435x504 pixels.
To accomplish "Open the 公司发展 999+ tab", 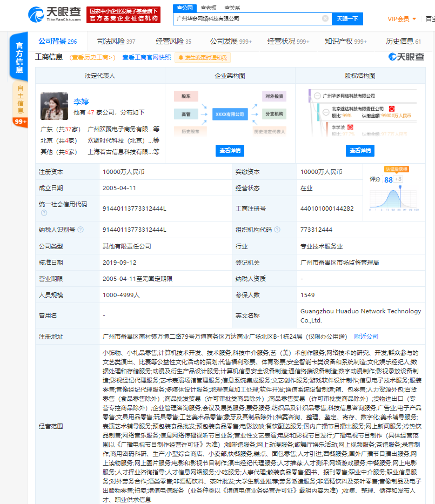I will [231, 41].
